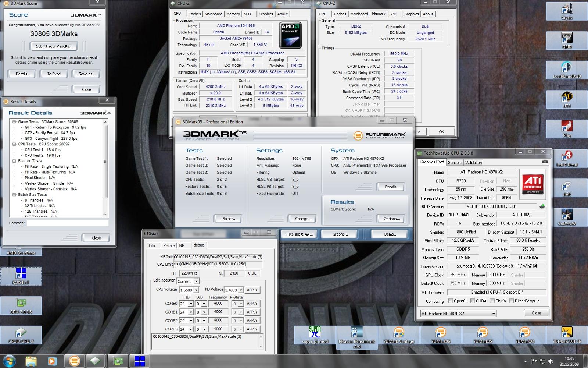588x368 pixels.
Task: Open the 3DMark2001 SE shortcut
Action: tap(566, 335)
